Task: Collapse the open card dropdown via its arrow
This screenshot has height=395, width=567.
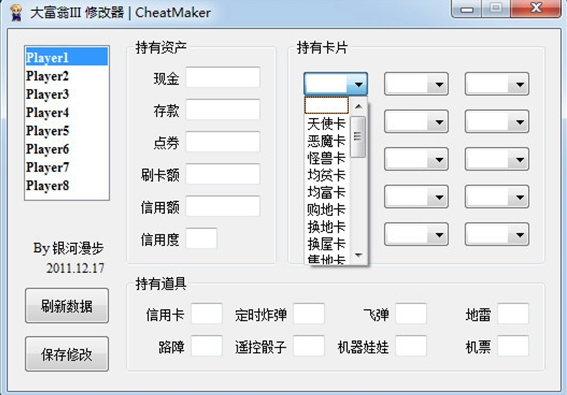Action: point(358,84)
